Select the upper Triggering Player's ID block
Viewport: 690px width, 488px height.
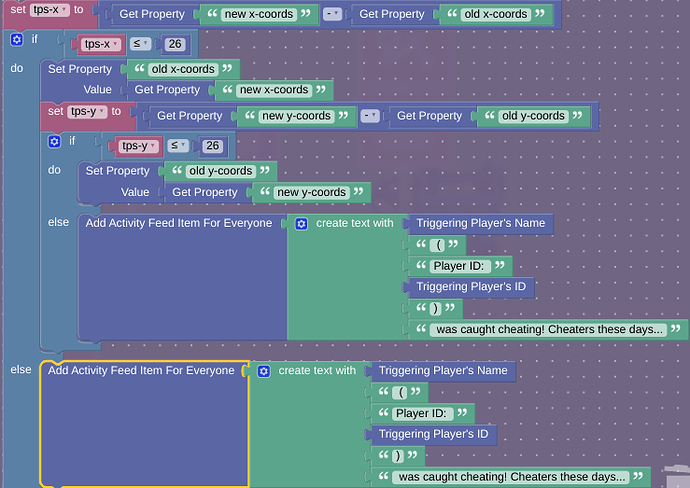[x=470, y=287]
